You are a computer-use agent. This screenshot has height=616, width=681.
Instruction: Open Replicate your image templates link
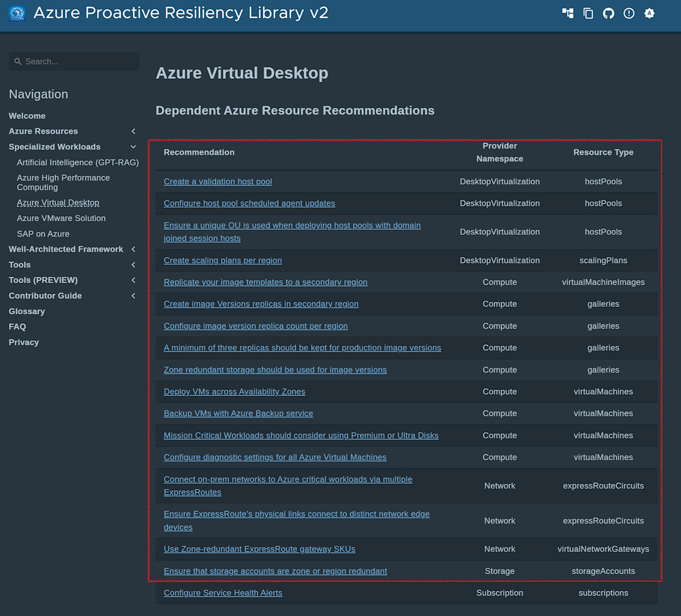pos(266,282)
